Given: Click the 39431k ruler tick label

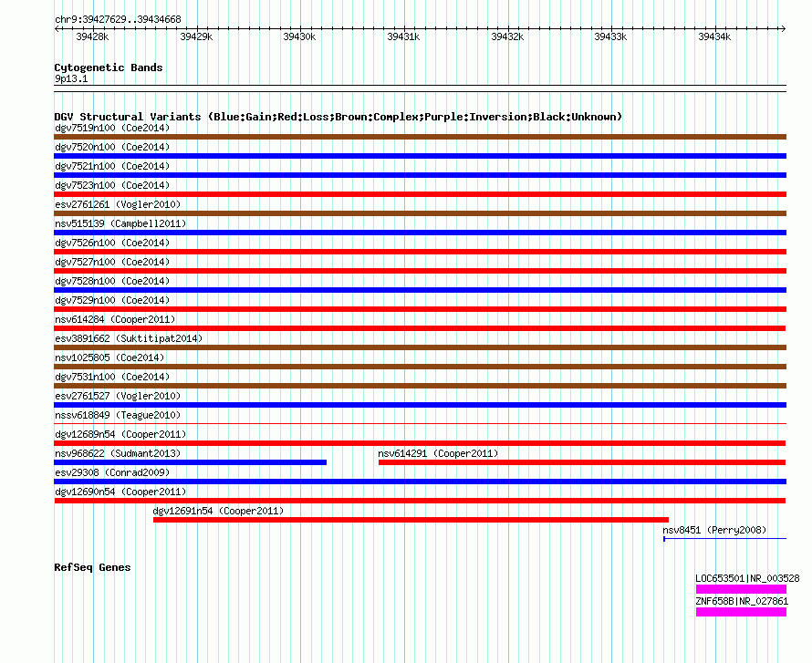Looking at the screenshot, I should pyautogui.click(x=403, y=36).
